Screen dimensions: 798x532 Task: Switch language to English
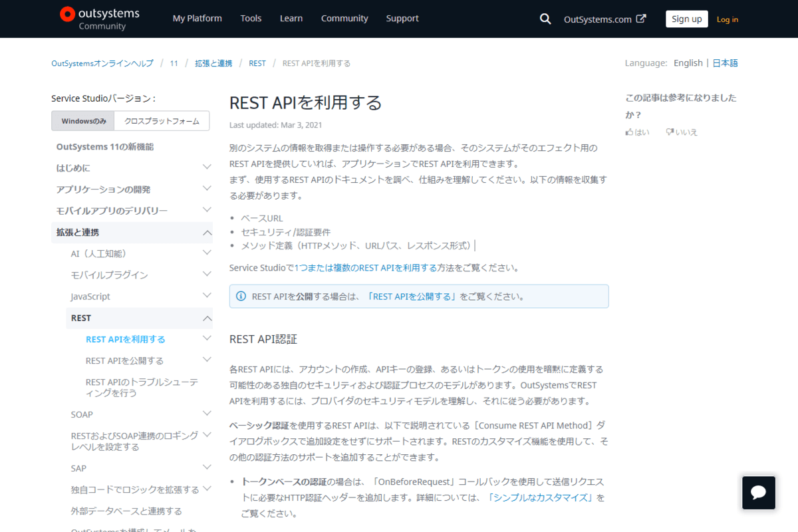click(688, 63)
